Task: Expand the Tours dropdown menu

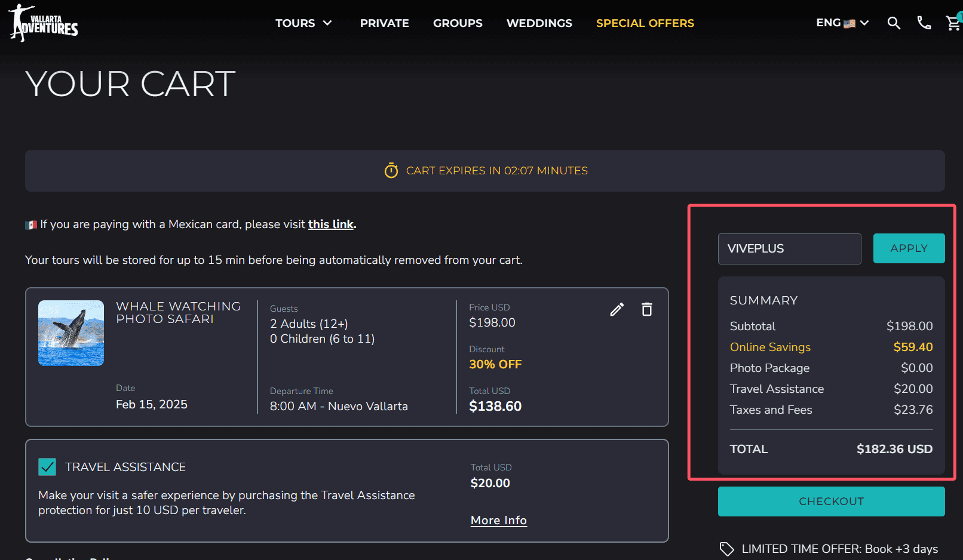Action: pyautogui.click(x=303, y=23)
